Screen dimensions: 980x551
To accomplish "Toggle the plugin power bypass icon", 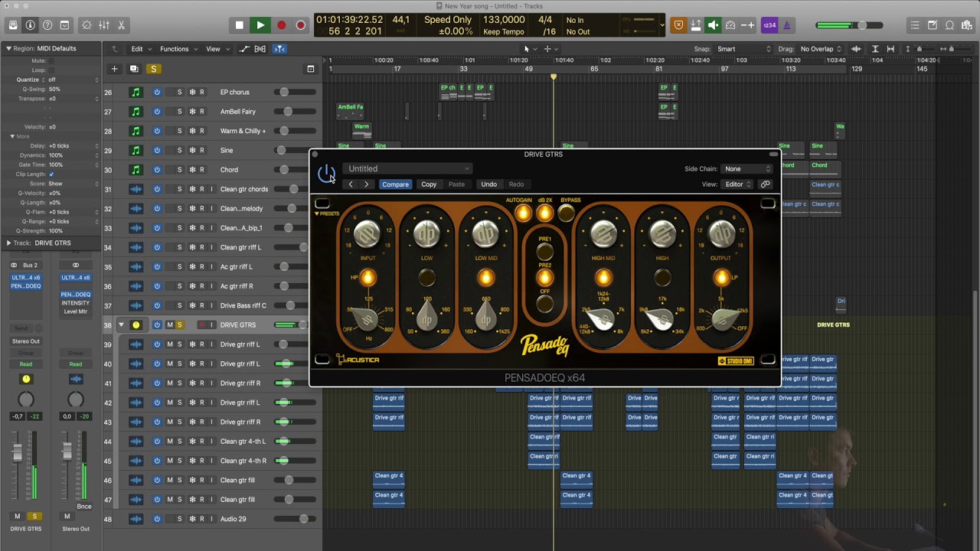I will 326,173.
